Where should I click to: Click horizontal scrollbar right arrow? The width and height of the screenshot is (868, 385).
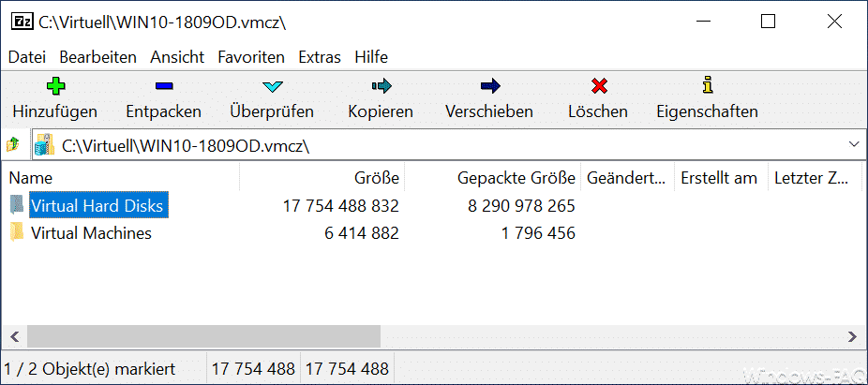(853, 335)
